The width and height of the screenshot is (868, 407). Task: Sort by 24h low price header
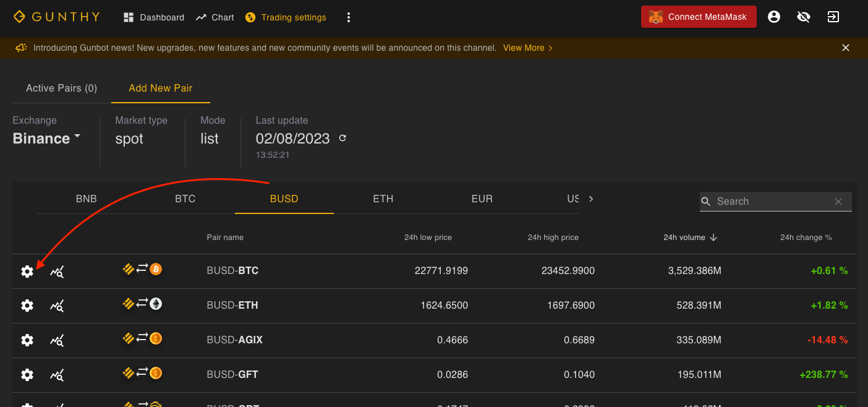coord(428,238)
